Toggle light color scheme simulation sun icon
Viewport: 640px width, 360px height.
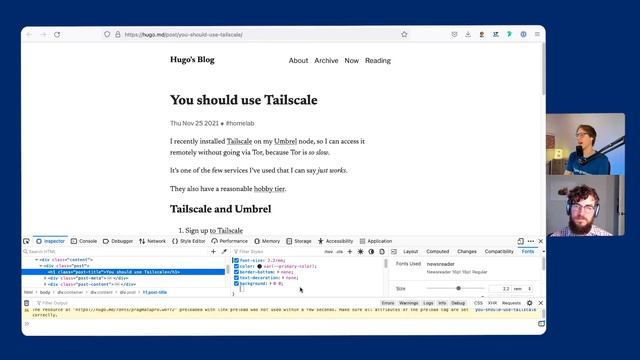(x=360, y=252)
